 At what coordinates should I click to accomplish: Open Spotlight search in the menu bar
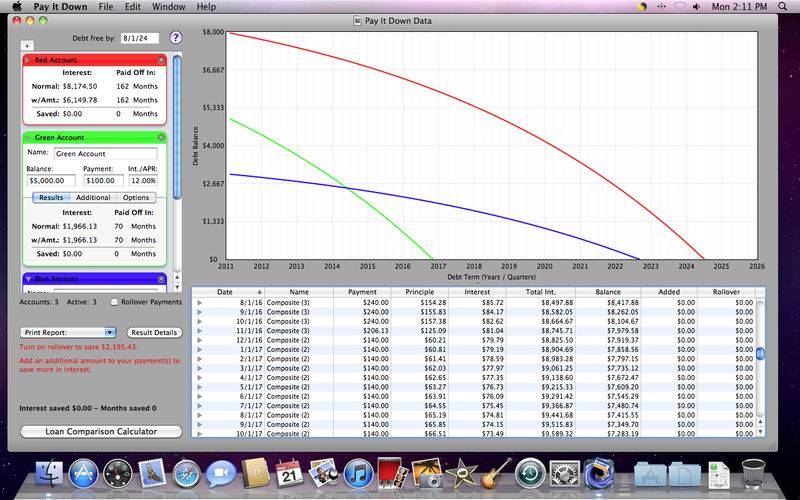(782, 7)
